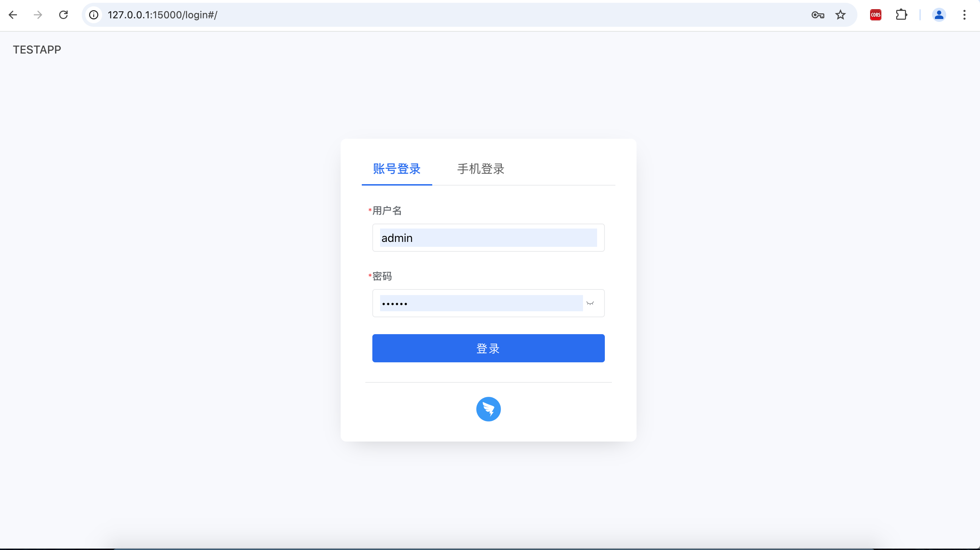Go back to the previous page
The height and width of the screenshot is (550, 980).
[x=13, y=15]
